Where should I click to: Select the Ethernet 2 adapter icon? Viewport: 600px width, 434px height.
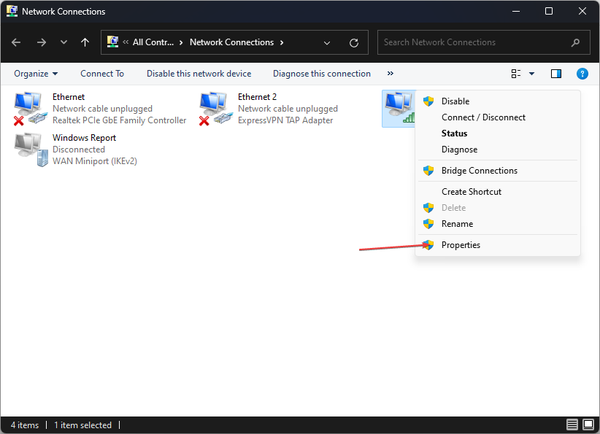pos(215,108)
